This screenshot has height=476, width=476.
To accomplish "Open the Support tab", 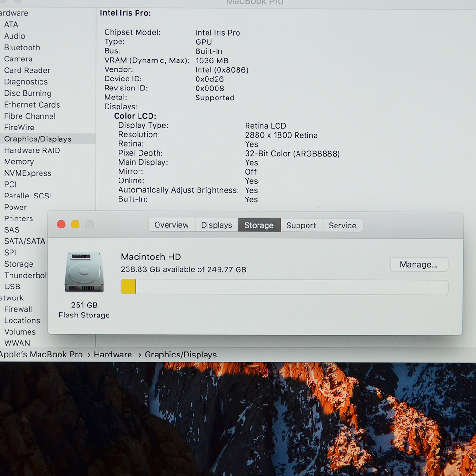I will click(301, 225).
